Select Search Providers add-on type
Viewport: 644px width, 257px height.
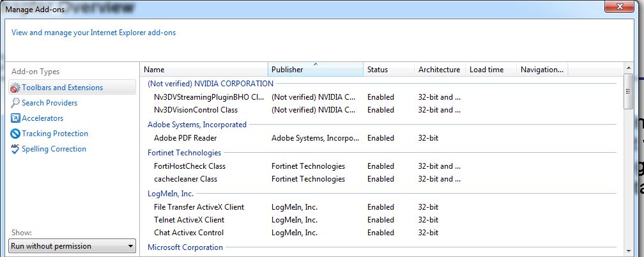pos(49,103)
